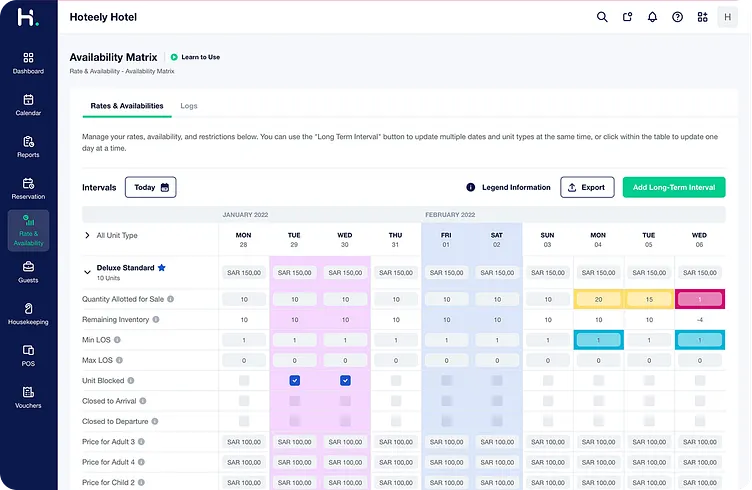Check Unit Blocked for WED 06
The image size is (752, 490).
coord(700,381)
